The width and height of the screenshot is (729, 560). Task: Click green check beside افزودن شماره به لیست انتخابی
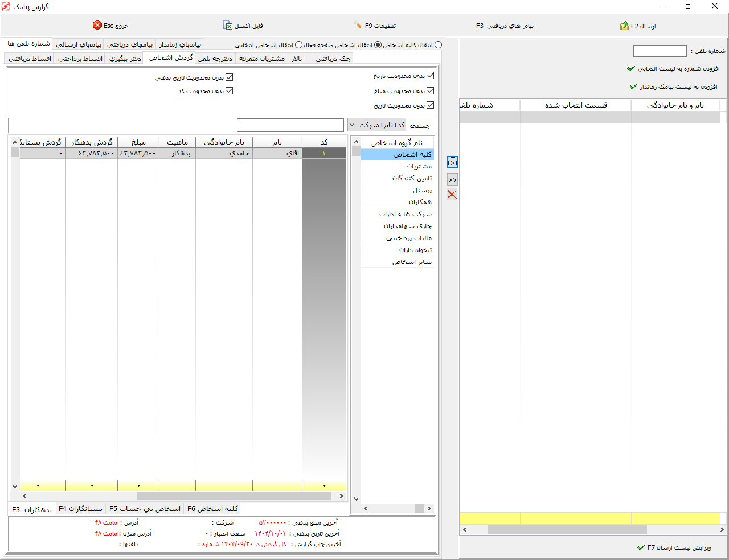(x=630, y=69)
